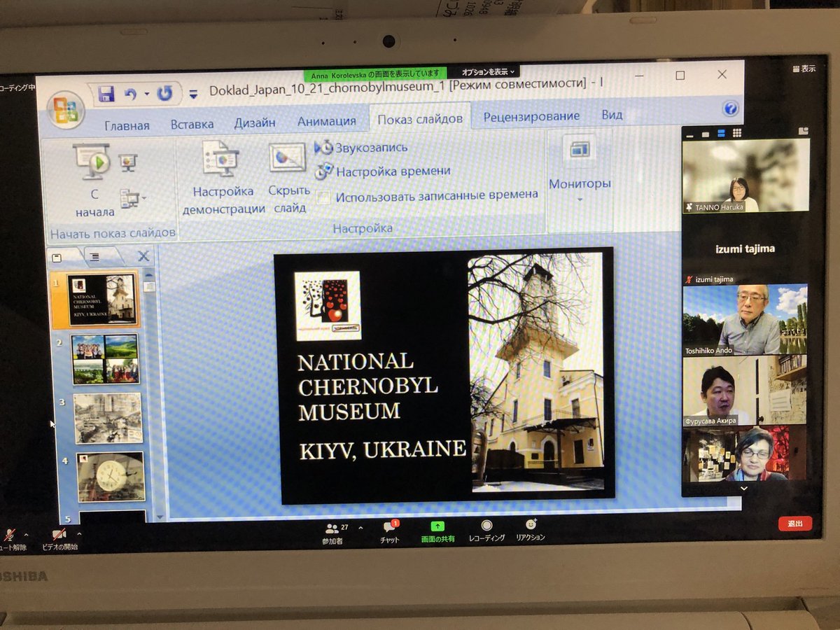Open the PowerPoint help question mark

pos(730,108)
